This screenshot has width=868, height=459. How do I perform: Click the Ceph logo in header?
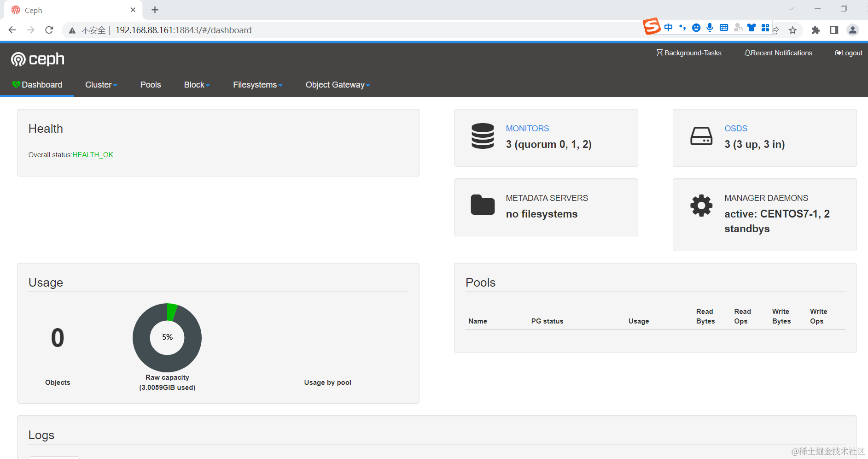pos(38,59)
